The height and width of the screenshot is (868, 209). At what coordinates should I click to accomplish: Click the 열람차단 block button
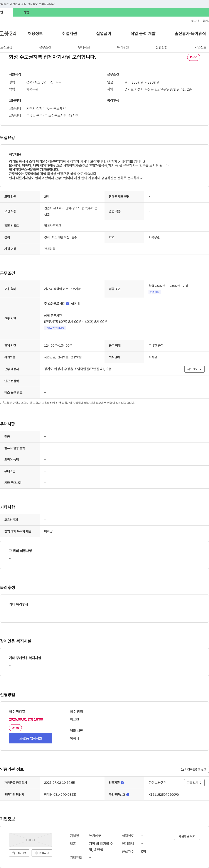point(42,853)
